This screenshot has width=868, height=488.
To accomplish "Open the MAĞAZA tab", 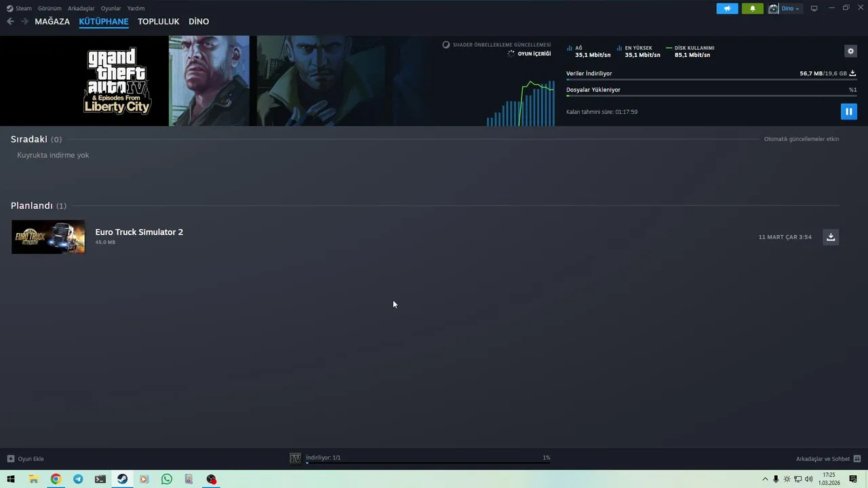I will [52, 22].
